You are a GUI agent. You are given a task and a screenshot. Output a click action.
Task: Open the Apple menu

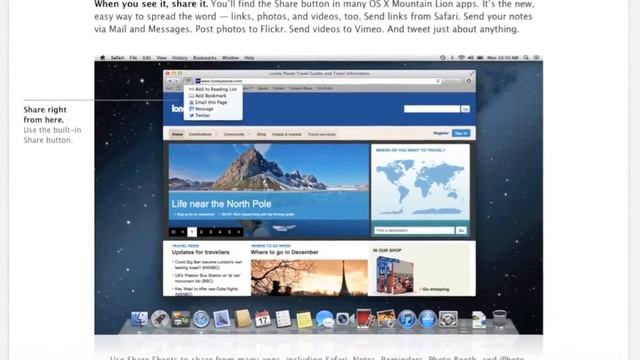pos(102,58)
